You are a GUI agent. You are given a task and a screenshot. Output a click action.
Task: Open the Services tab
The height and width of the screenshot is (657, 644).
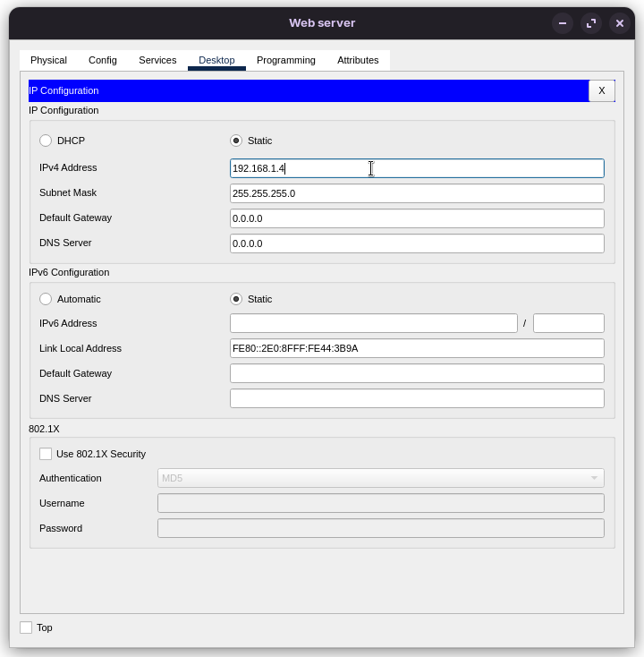157,60
